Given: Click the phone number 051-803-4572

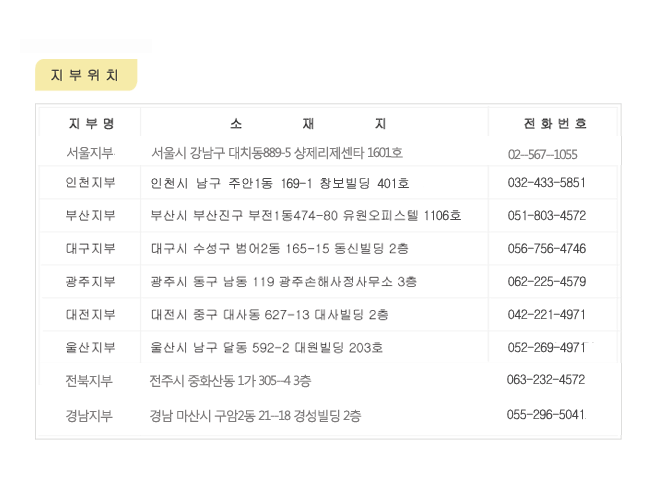Looking at the screenshot, I should (x=547, y=215).
